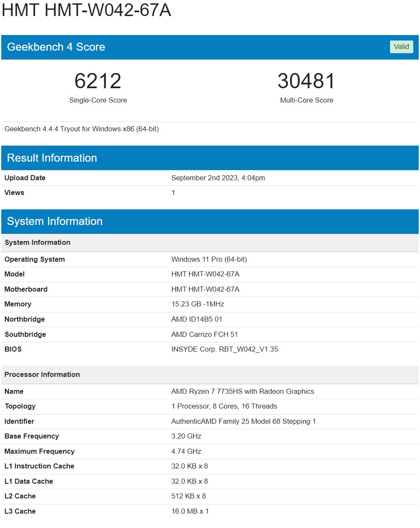Viewport: 420px width, 528px height.
Task: Click the green Valid badge
Action: [401, 47]
